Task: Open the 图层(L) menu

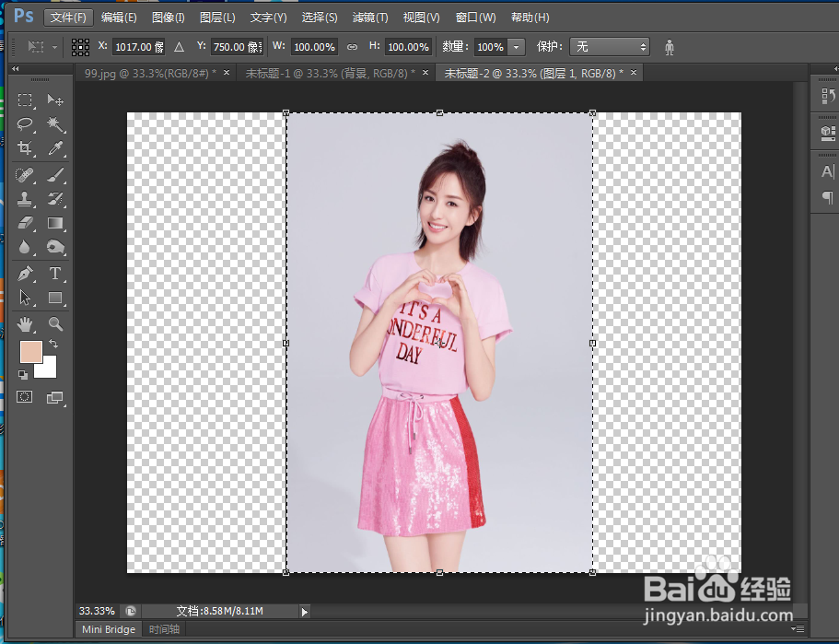Action: click(x=217, y=18)
